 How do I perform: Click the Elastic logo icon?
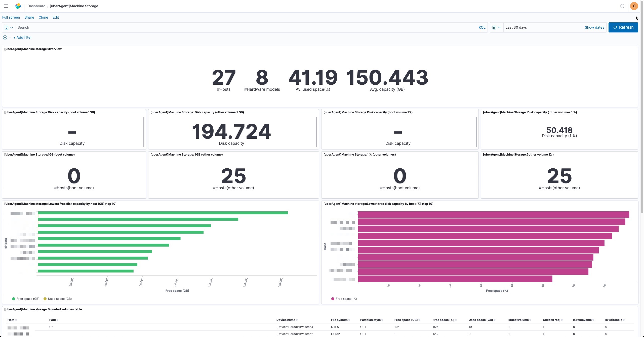(18, 6)
